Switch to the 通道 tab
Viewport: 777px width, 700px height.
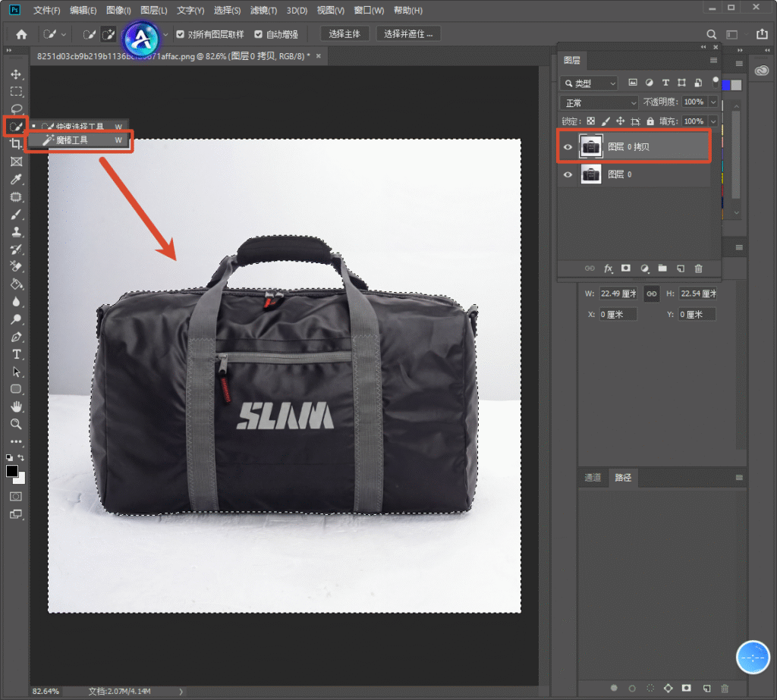[593, 478]
